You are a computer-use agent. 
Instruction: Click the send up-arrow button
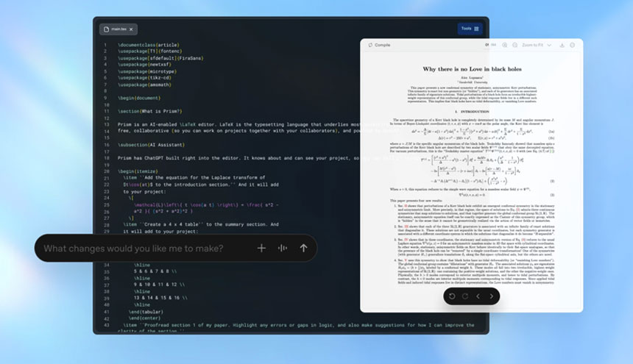[303, 249]
